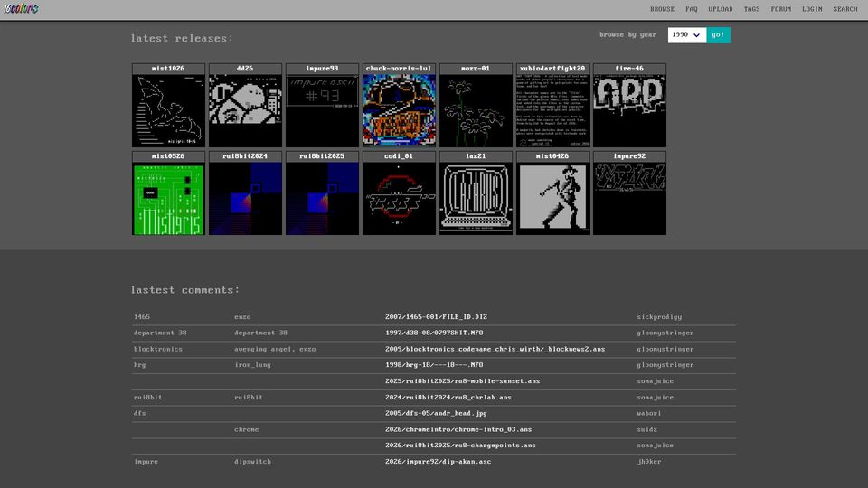868x488 pixels.
Task: Open the mist0426 release thumbnail
Action: point(552,193)
